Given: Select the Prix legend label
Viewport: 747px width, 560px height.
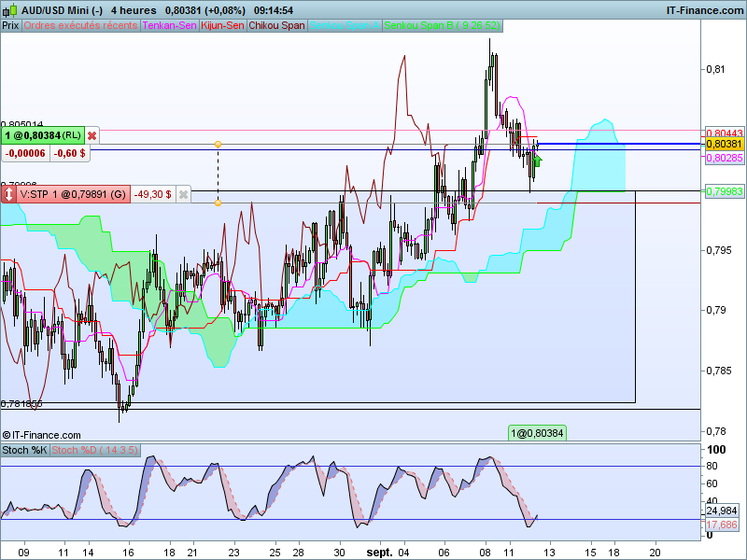Looking at the screenshot, I should click(10, 25).
